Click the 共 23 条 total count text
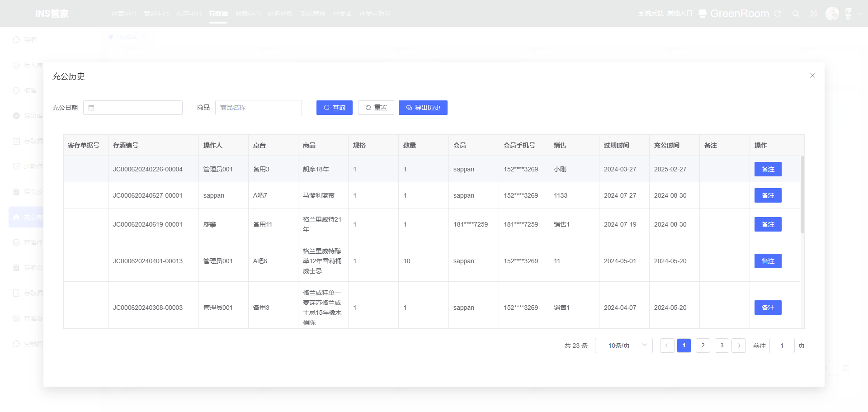 point(576,346)
